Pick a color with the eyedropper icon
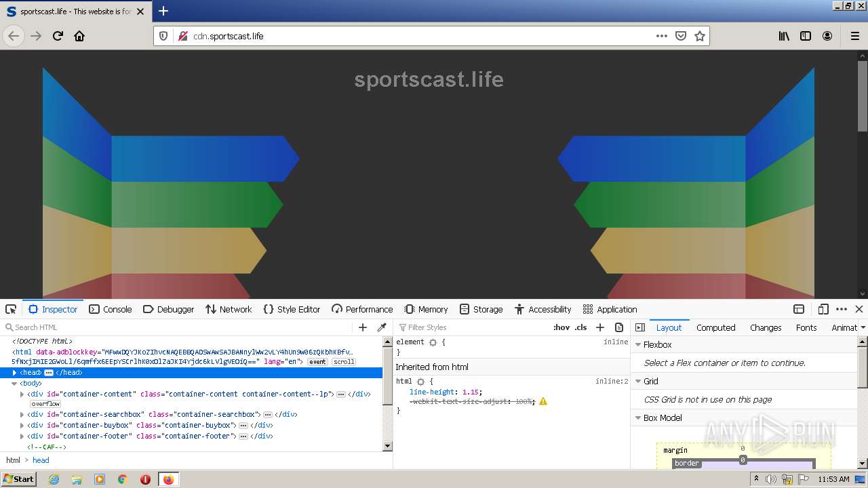This screenshot has width=868, height=488. 382,327
